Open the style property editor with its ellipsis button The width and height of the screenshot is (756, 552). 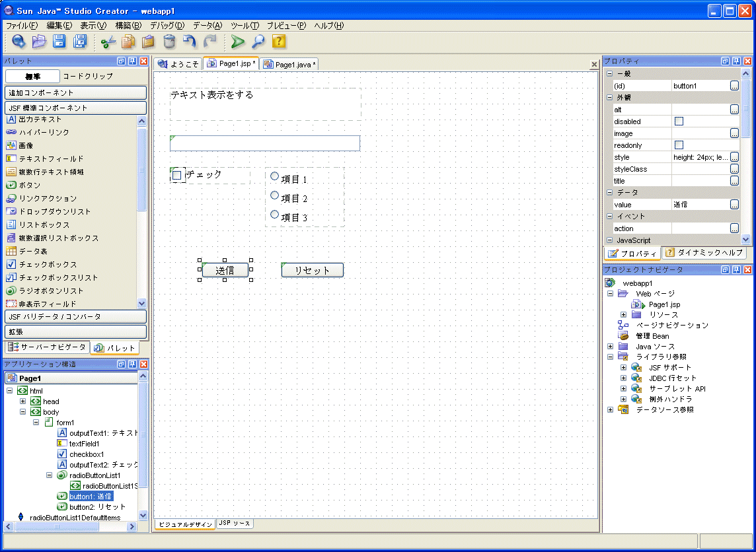coord(736,157)
